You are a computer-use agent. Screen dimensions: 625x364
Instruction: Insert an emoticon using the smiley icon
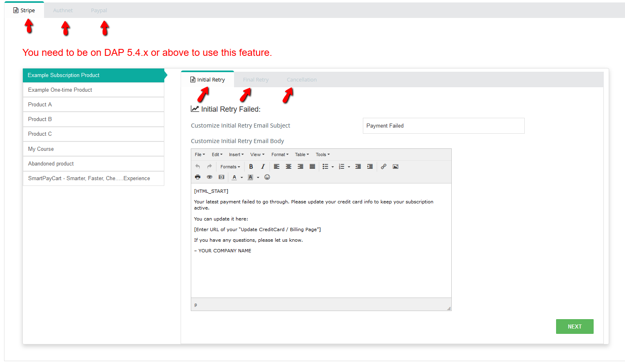(267, 177)
